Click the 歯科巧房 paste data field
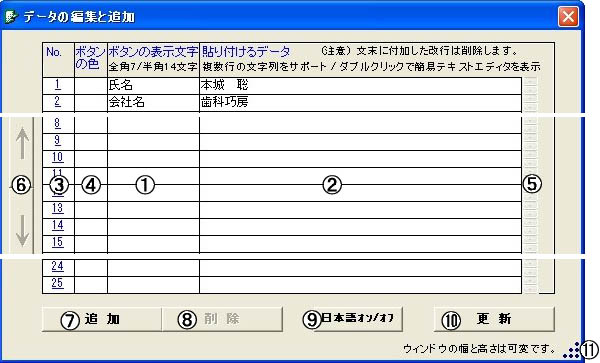 (x=360, y=103)
